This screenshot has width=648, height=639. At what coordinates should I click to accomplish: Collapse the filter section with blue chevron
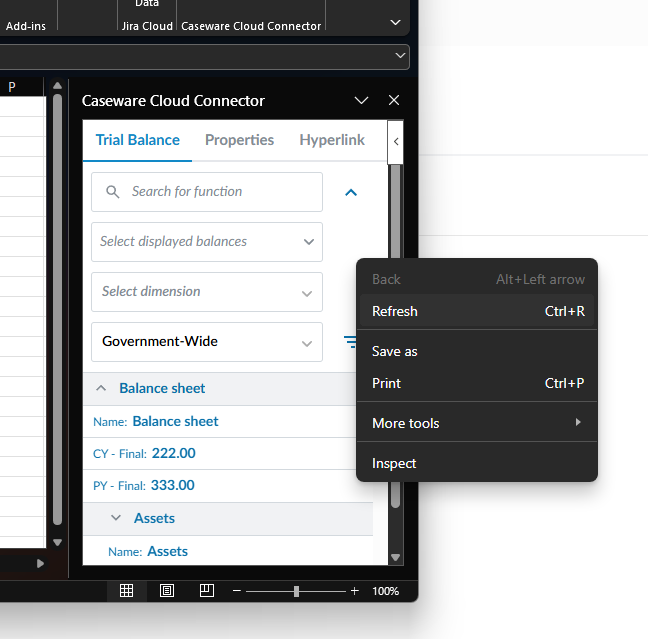[351, 193]
